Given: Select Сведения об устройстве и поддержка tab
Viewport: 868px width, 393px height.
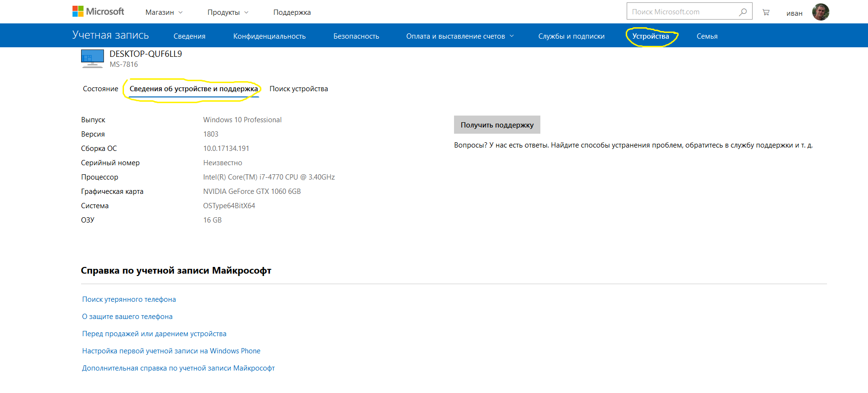Looking at the screenshot, I should [194, 89].
